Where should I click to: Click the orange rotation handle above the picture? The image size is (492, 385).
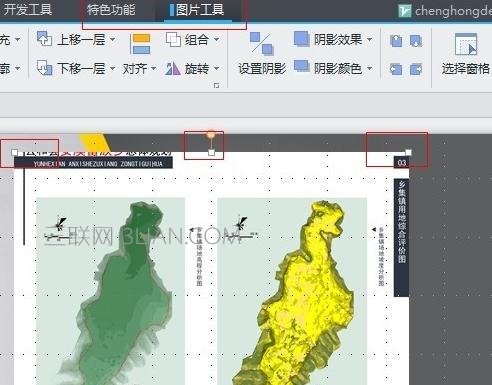(x=211, y=135)
